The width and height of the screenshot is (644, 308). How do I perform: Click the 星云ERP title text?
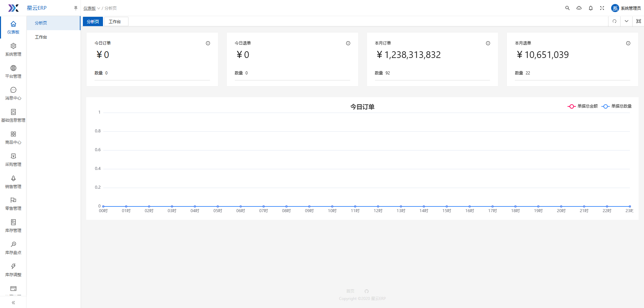pyautogui.click(x=37, y=8)
